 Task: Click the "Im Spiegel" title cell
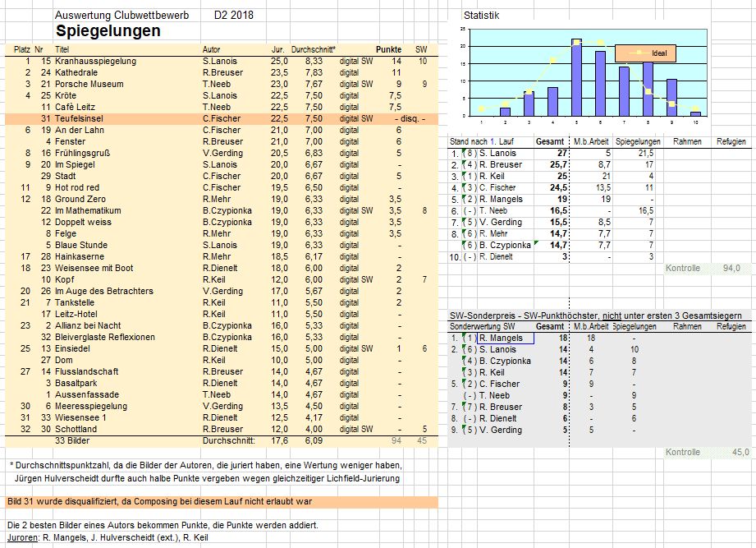point(75,164)
